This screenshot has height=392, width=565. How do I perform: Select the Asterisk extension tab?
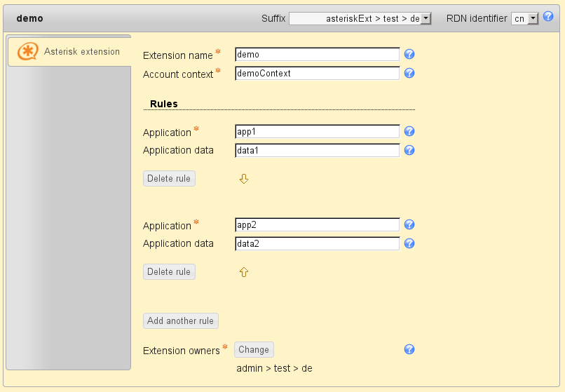69,52
